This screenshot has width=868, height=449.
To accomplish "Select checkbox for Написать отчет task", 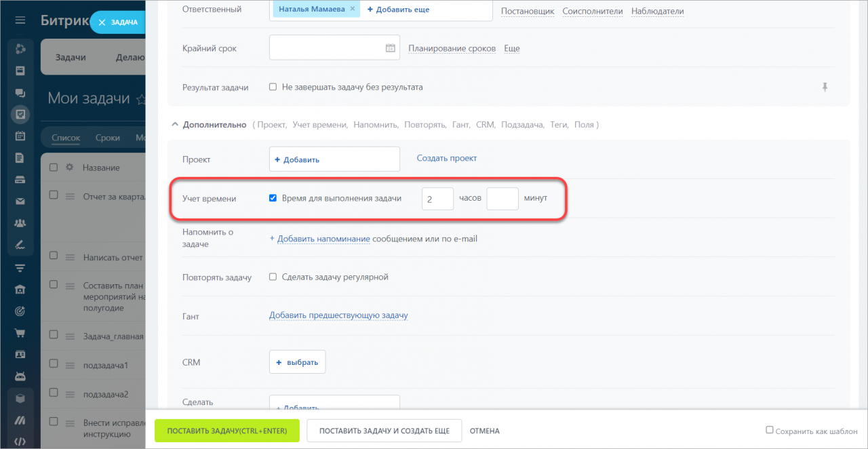I will (x=54, y=256).
